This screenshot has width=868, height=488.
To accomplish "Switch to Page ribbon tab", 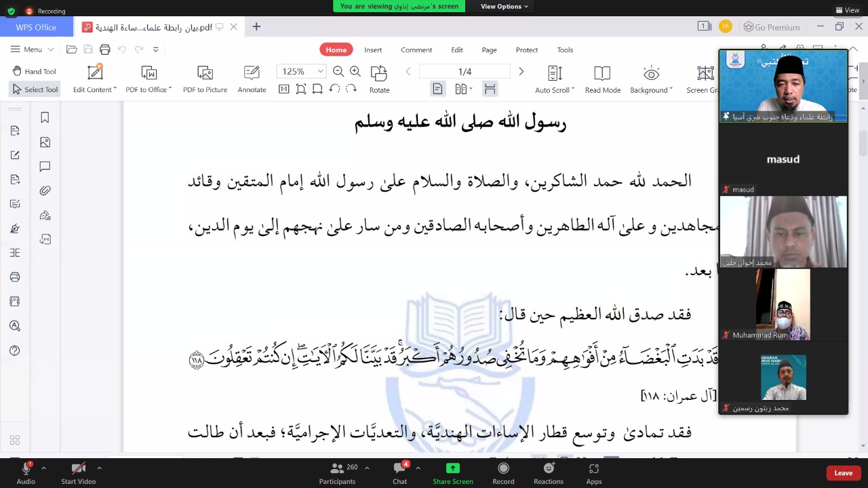I will pyautogui.click(x=489, y=49).
